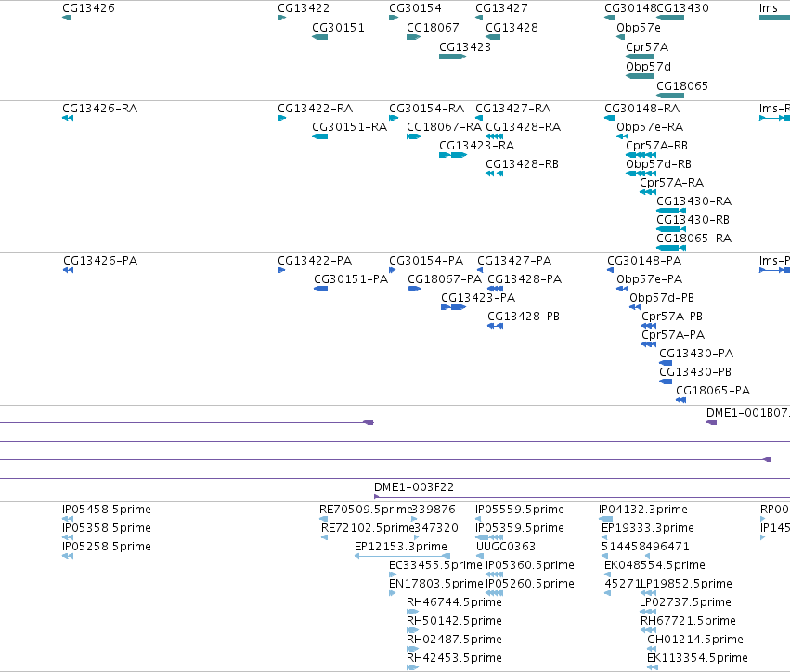790x672 pixels.
Task: Open EST label UUGC0363
Action: click(506, 547)
